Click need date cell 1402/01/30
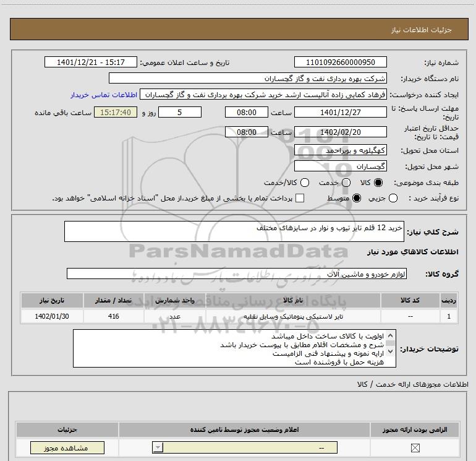 [52, 316]
